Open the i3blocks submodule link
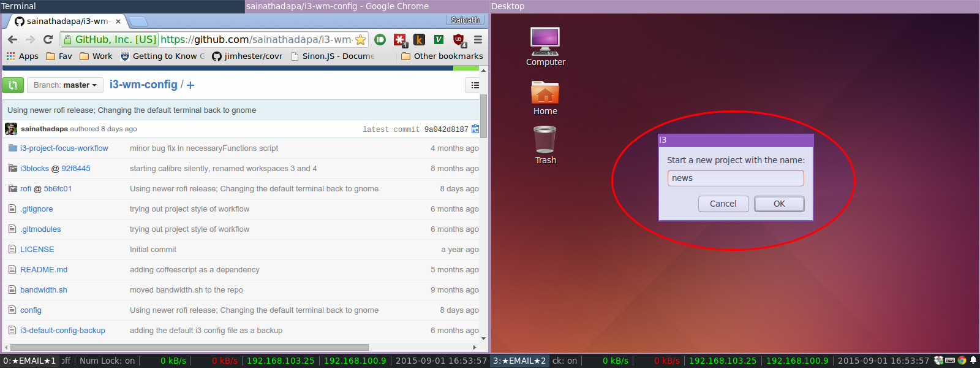The image size is (980, 368). [34, 169]
